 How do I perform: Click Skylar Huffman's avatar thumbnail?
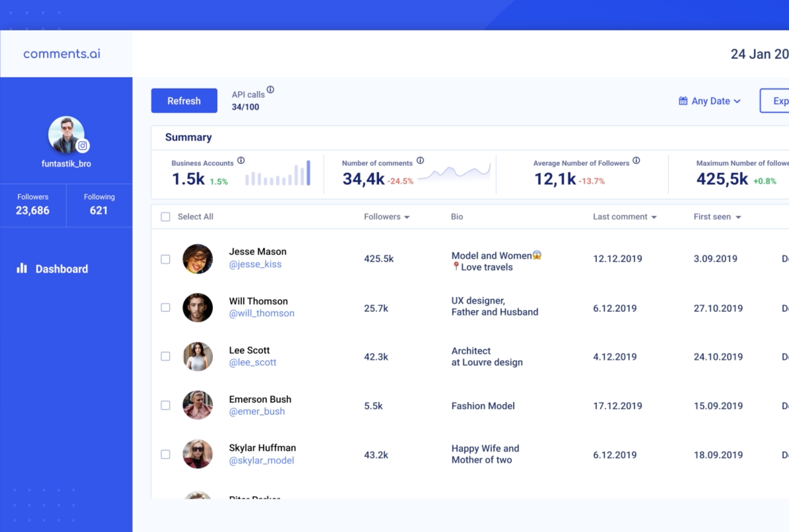[x=198, y=454]
